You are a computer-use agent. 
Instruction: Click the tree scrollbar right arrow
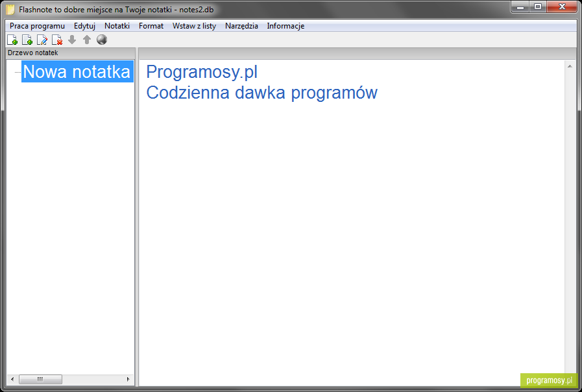tap(128, 379)
